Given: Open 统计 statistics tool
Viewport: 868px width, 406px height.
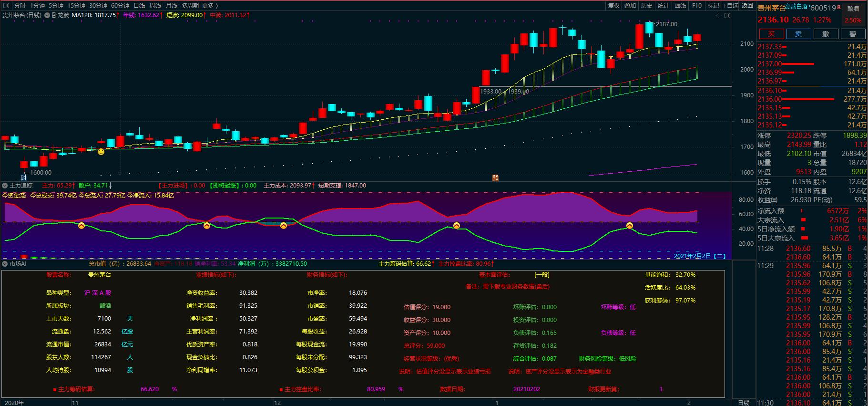Looking at the screenshot, I should tap(664, 6).
